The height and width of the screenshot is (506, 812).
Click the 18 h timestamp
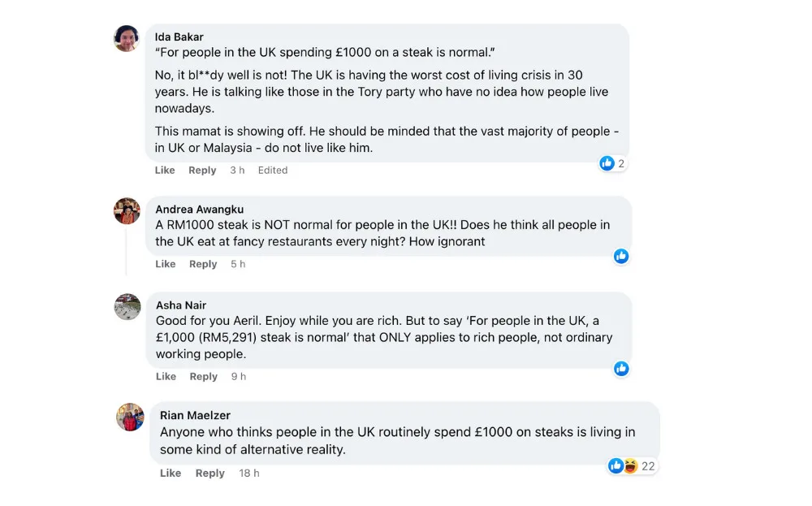(249, 473)
